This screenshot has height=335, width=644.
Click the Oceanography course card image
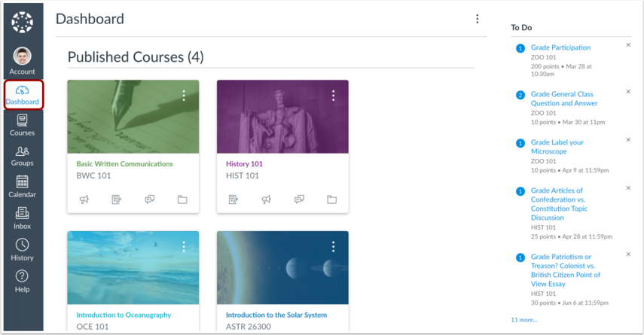tap(133, 268)
